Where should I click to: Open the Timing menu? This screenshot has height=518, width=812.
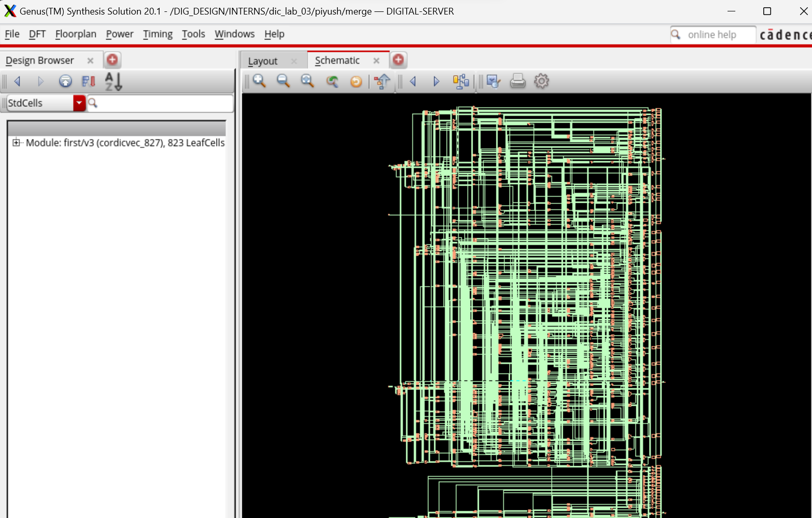point(158,34)
